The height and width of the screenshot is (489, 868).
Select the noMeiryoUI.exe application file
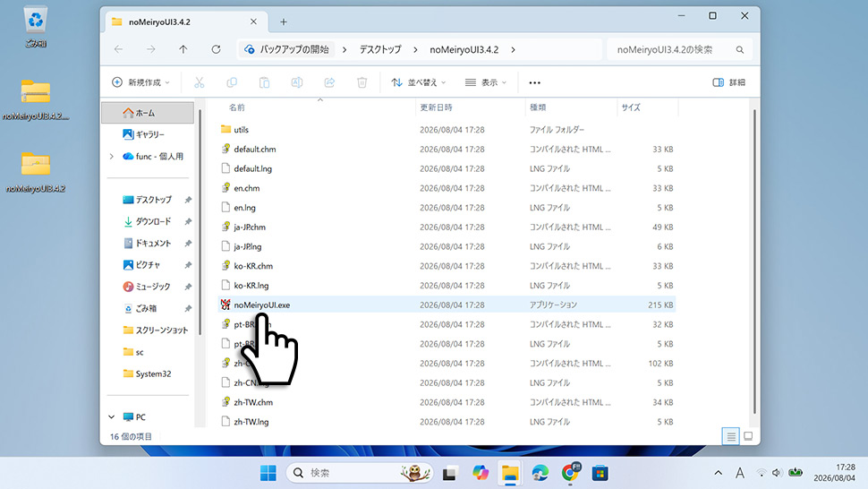[x=447, y=305]
